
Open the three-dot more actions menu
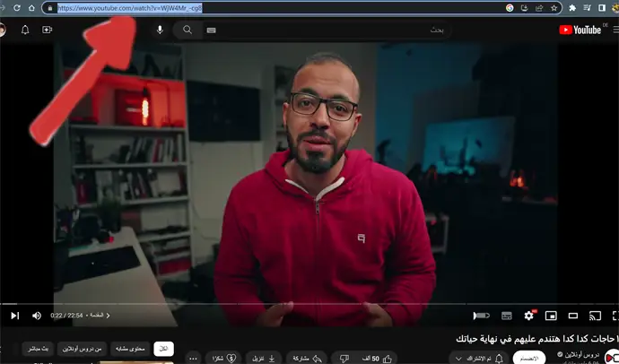tap(193, 359)
